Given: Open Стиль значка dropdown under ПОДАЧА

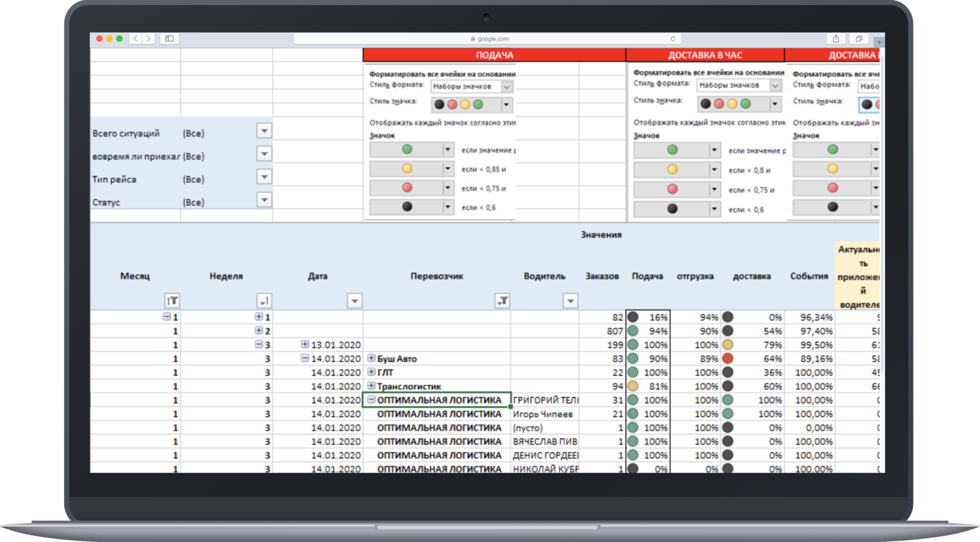Looking at the screenshot, I should (x=506, y=105).
